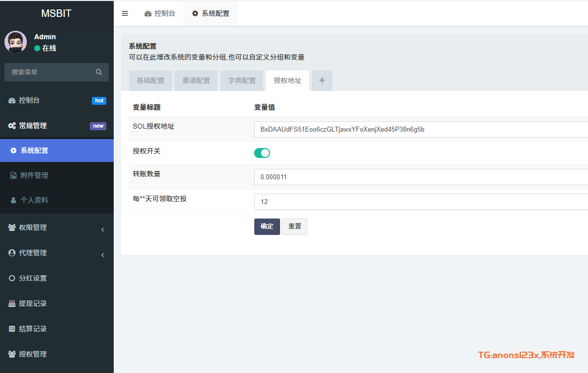This screenshot has height=373, width=588.
Task: Collapse the 常规管理 menu group
Action: (33, 126)
